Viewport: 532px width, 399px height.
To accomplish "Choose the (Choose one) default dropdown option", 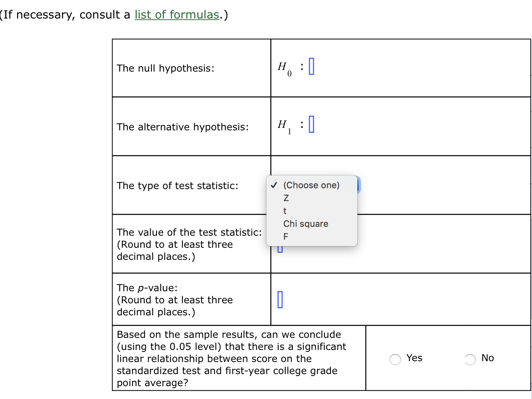I will 311,185.
